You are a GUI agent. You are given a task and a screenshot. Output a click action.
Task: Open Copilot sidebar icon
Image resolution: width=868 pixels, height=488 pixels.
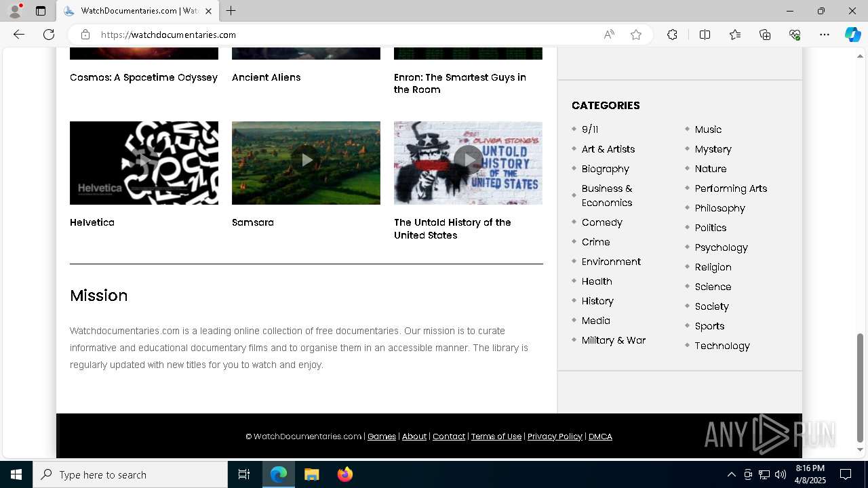pyautogui.click(x=852, y=35)
